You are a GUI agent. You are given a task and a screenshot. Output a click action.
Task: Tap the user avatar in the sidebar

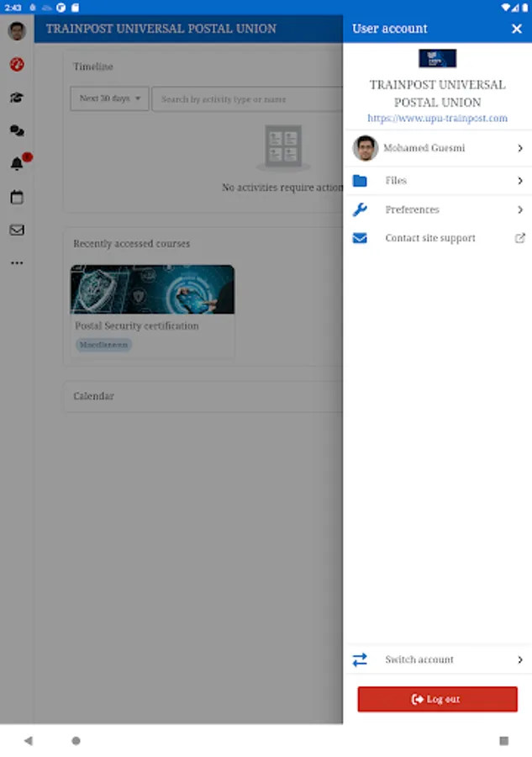17,31
